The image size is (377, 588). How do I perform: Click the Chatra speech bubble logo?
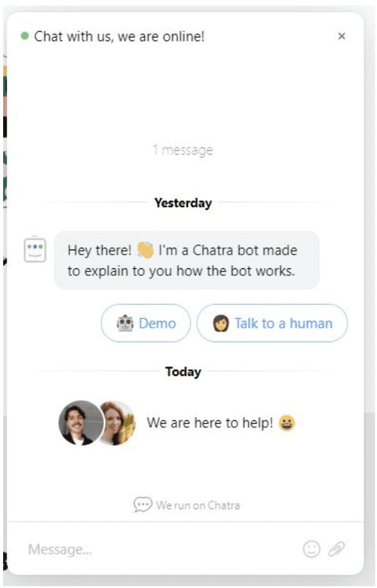tap(143, 505)
